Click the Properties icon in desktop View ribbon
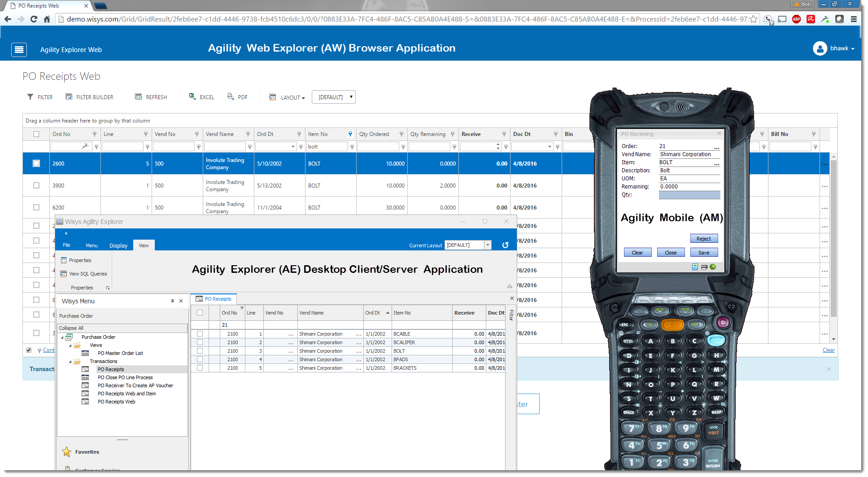This screenshot has height=477, width=868. point(64,260)
